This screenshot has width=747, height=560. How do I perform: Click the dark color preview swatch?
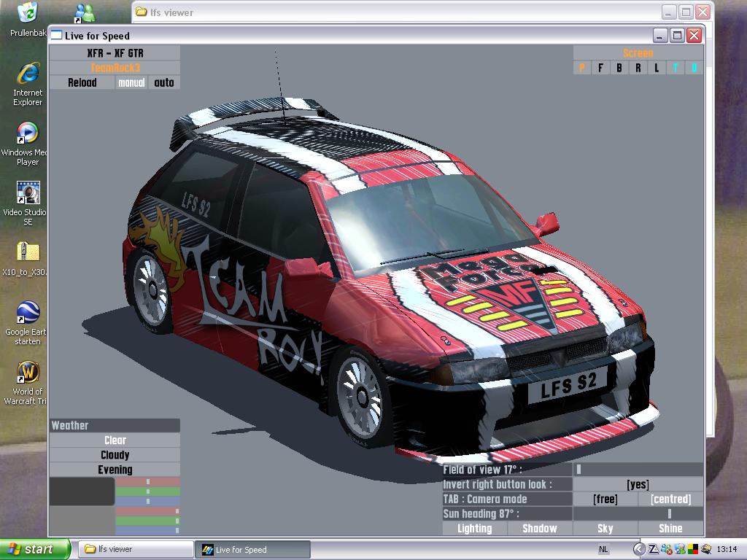(x=82, y=491)
